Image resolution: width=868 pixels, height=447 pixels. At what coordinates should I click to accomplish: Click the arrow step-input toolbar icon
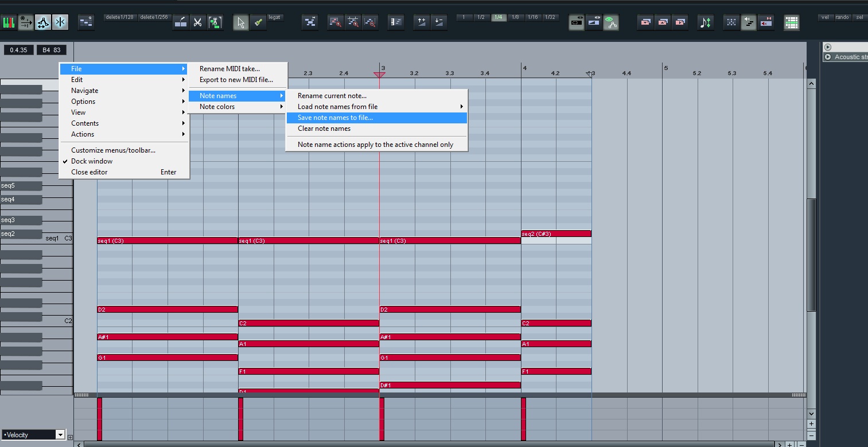pyautogui.click(x=26, y=22)
